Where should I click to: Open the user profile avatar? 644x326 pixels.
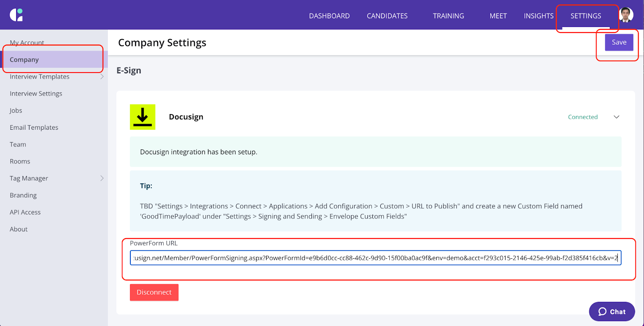tap(626, 15)
